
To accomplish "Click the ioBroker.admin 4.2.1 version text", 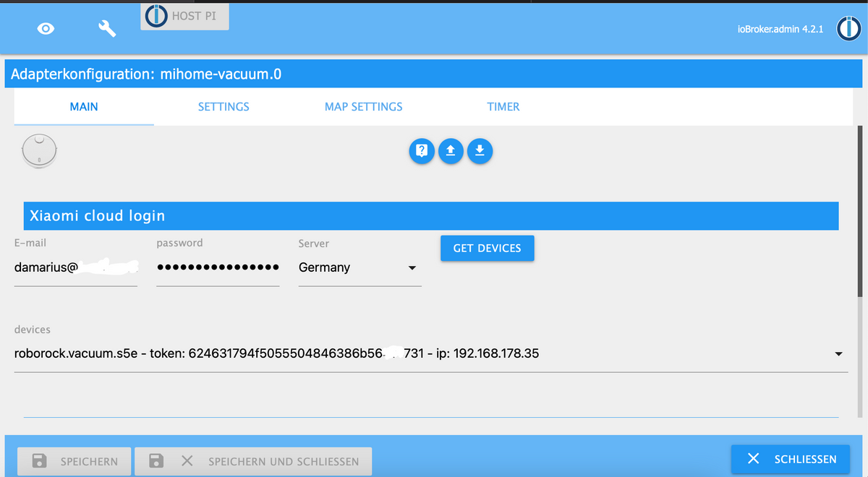I will pyautogui.click(x=780, y=30).
